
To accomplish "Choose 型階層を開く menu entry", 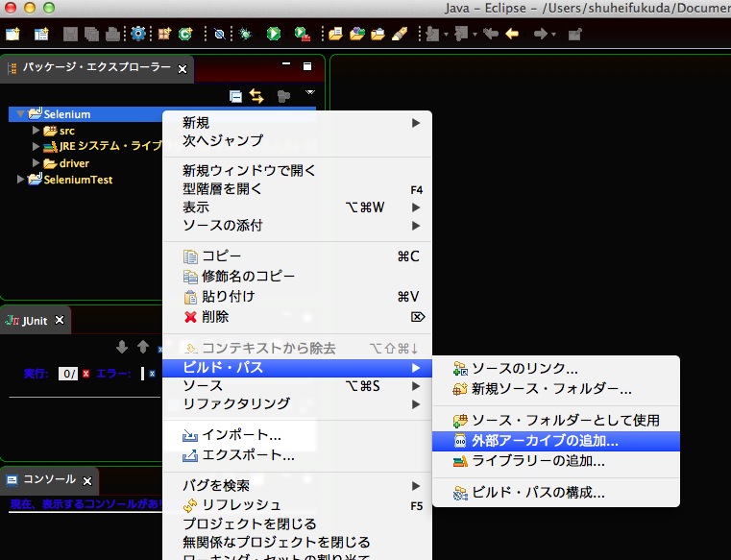I will point(297,189).
